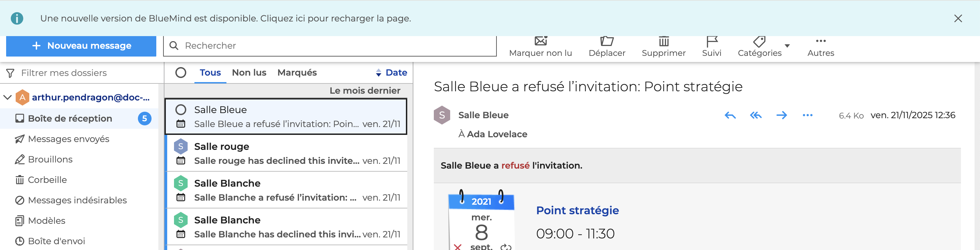Click the Rechercher search field
Image resolution: width=980 pixels, height=250 pixels.
click(x=335, y=46)
